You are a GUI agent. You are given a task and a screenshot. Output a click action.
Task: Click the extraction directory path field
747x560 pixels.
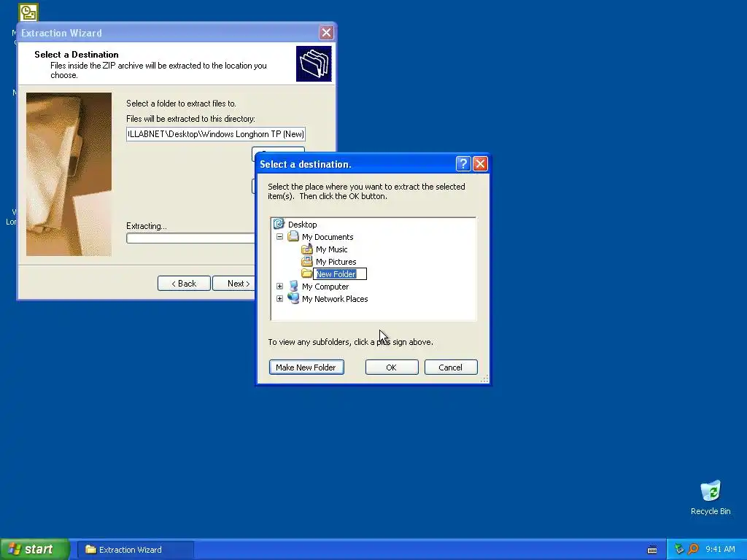pyautogui.click(x=215, y=134)
